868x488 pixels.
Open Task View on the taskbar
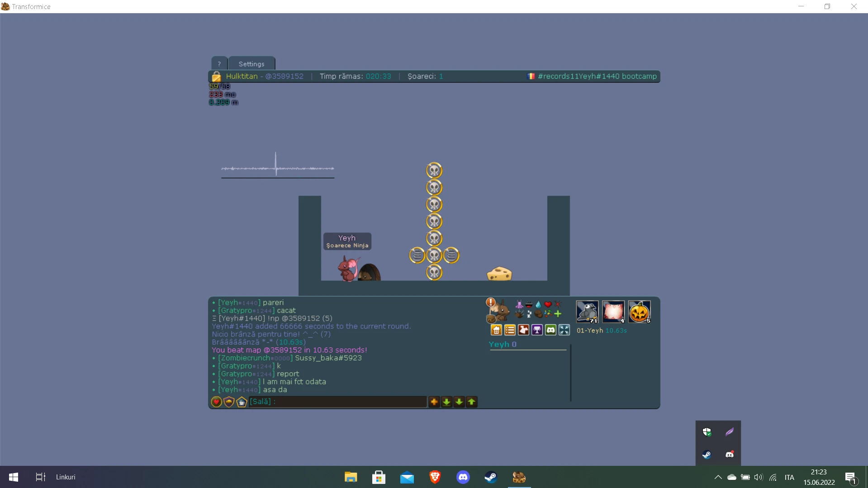click(x=40, y=477)
